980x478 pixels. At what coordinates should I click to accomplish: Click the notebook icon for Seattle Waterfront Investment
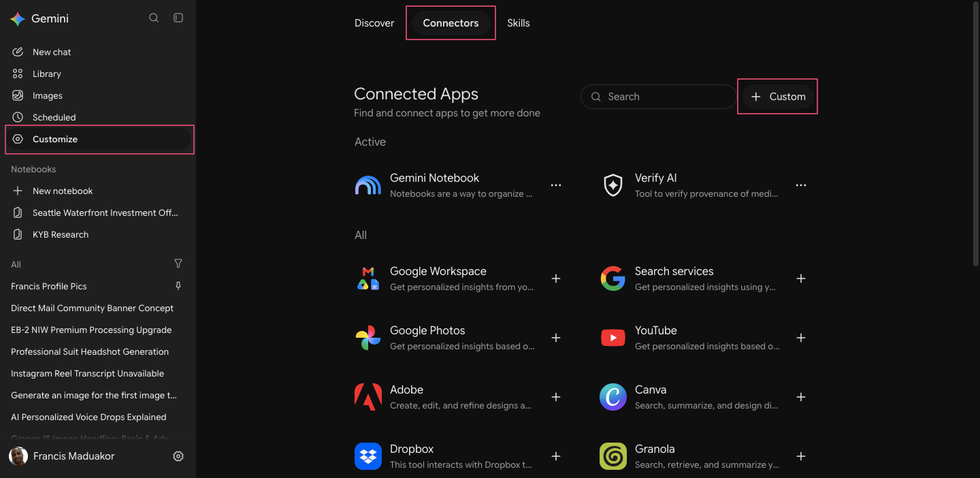coord(18,212)
